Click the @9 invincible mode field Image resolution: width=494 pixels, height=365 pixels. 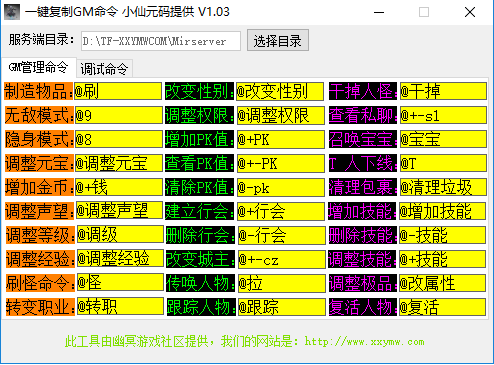(x=119, y=115)
